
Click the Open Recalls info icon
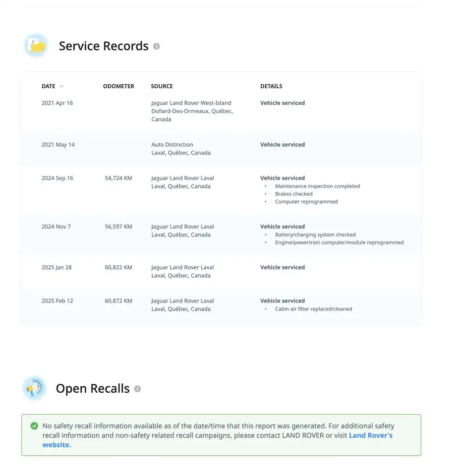(x=137, y=389)
